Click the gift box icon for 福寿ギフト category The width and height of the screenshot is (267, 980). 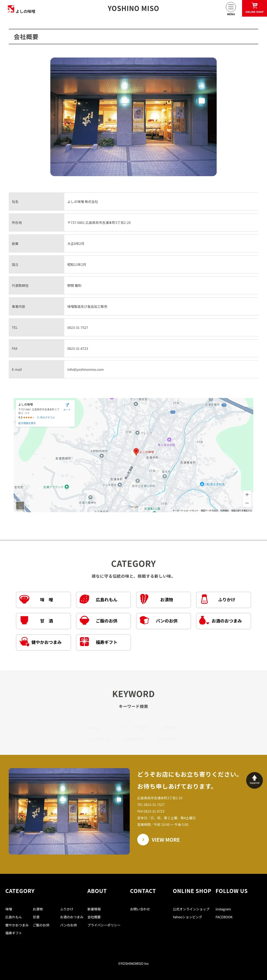tap(85, 642)
